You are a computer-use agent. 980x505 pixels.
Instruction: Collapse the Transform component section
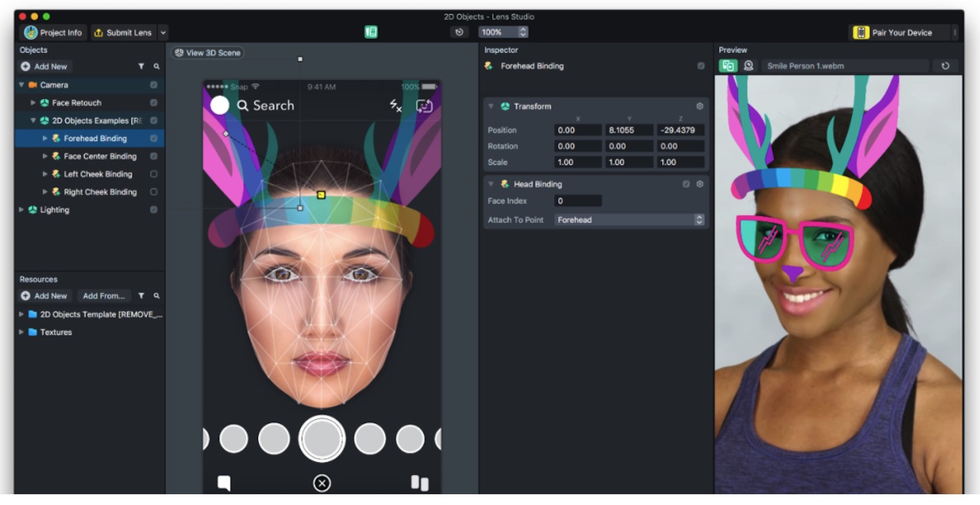click(491, 107)
